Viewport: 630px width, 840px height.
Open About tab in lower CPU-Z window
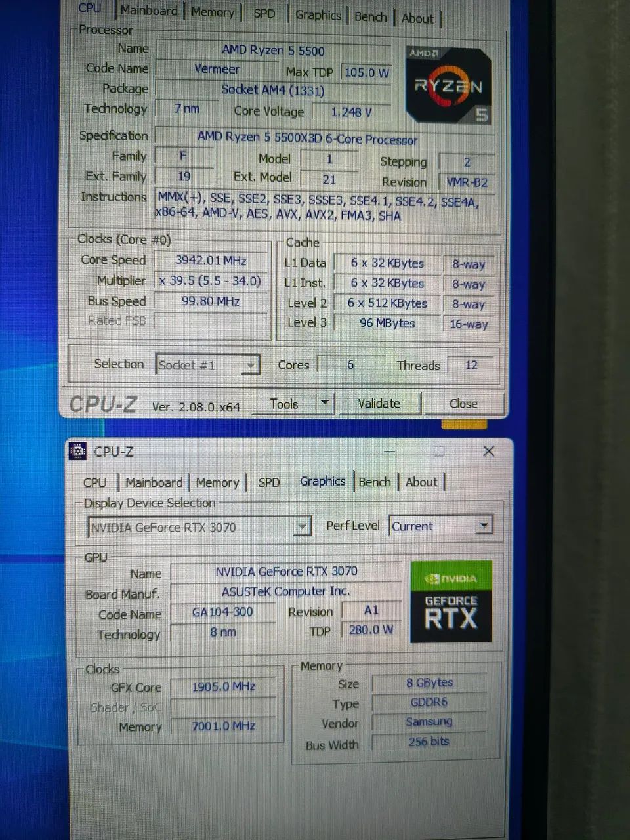click(x=421, y=482)
